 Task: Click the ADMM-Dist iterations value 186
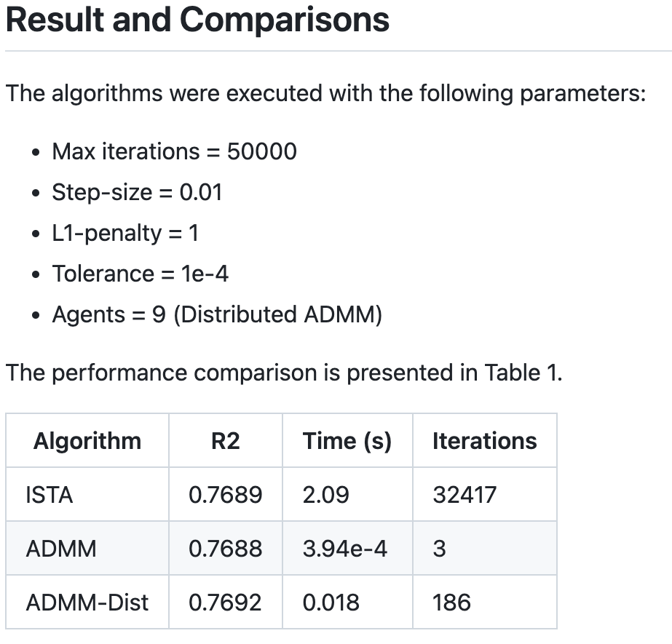[451, 603]
